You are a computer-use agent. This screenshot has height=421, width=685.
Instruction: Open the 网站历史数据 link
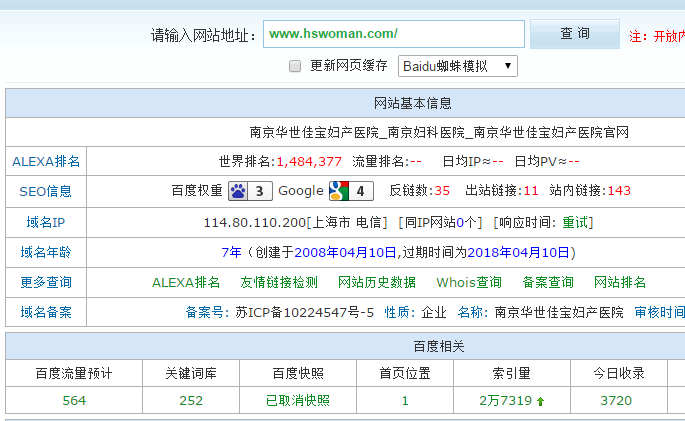377,282
